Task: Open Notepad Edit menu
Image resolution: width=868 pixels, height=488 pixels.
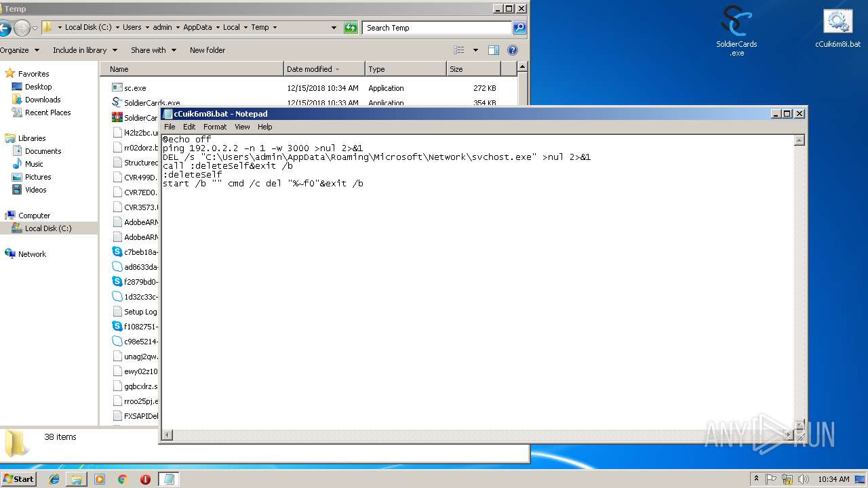Action: [189, 127]
